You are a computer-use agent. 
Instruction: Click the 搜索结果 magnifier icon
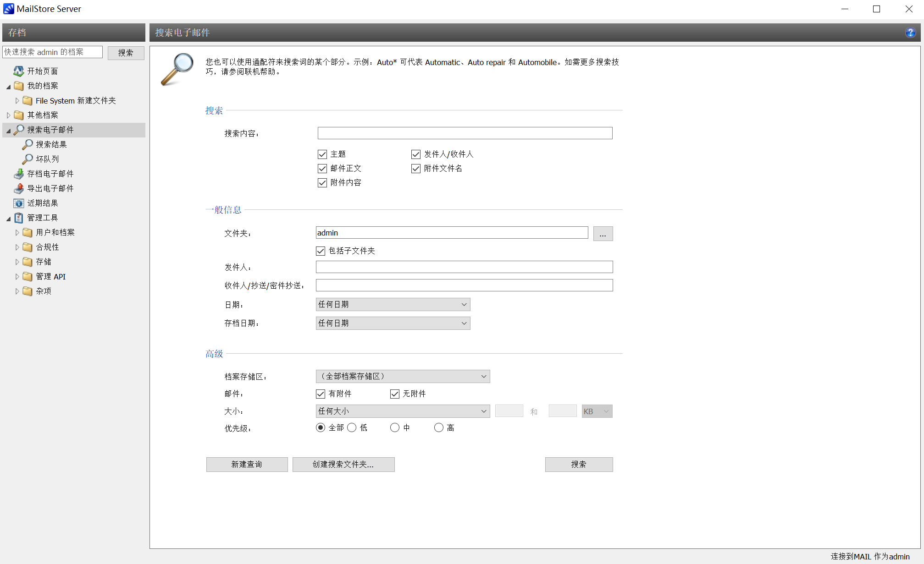[28, 144]
